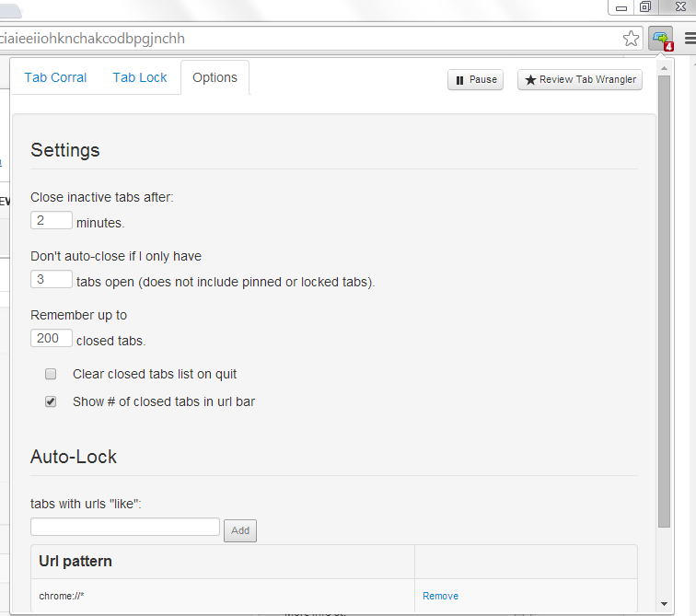Click the scrollbar up arrow in popup
This screenshot has height=616, width=696.
664,68
